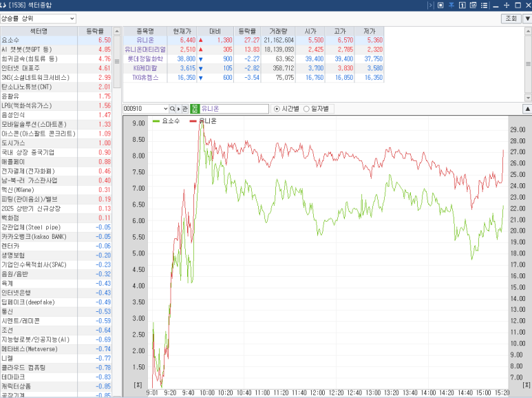Click the 조회 query button
This screenshot has height=398, width=532.
coord(511,19)
